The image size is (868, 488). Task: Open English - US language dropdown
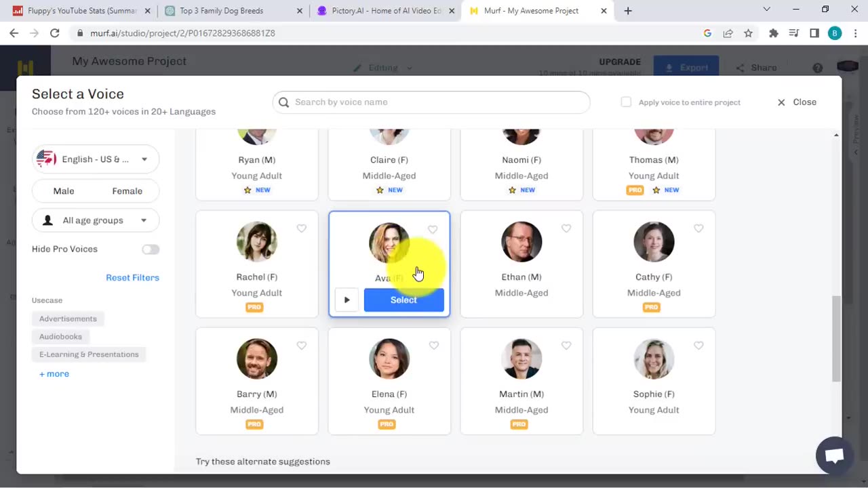(96, 159)
